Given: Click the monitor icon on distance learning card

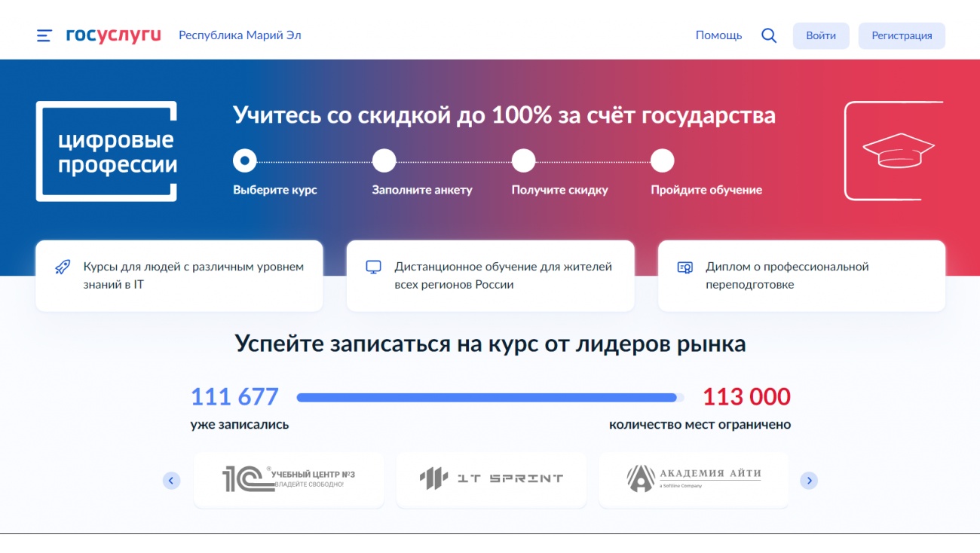Looking at the screenshot, I should pos(372,267).
